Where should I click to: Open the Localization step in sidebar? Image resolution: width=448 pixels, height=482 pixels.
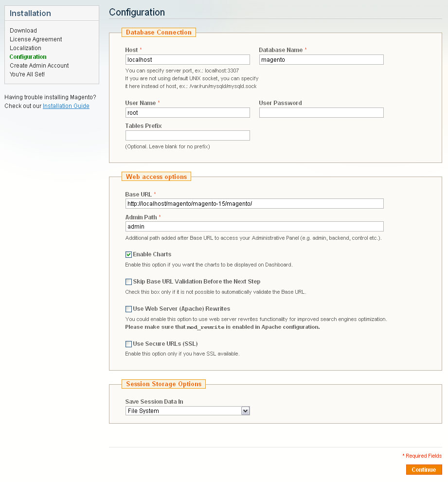click(25, 48)
